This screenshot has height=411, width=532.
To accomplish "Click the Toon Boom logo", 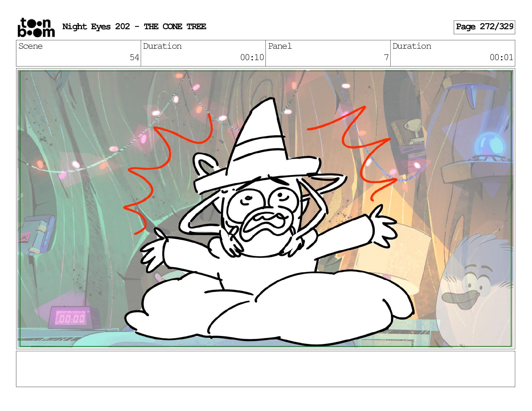I will (x=36, y=27).
